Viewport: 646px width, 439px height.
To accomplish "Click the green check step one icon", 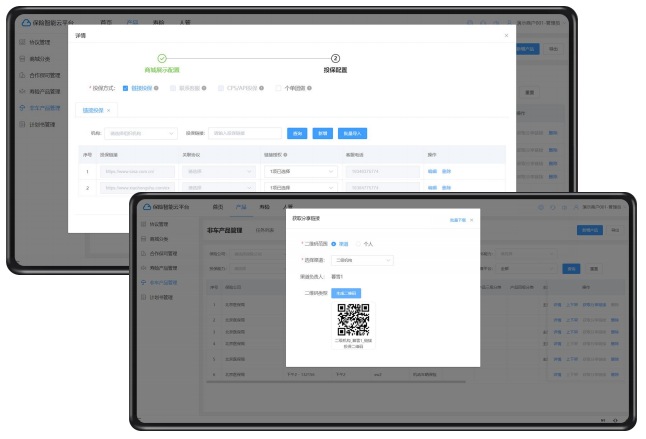I will tap(162, 58).
